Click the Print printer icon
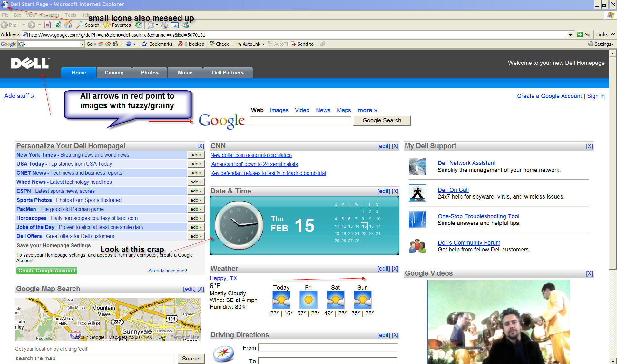The width and height of the screenshot is (617, 364). click(x=165, y=25)
